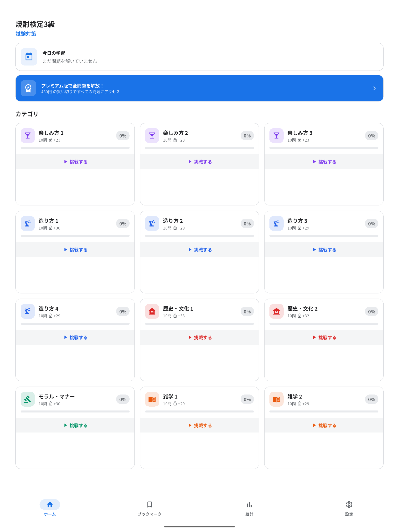This screenshot has width=399, height=532.
Task: Open the 設定 tab
Action: [x=349, y=507]
